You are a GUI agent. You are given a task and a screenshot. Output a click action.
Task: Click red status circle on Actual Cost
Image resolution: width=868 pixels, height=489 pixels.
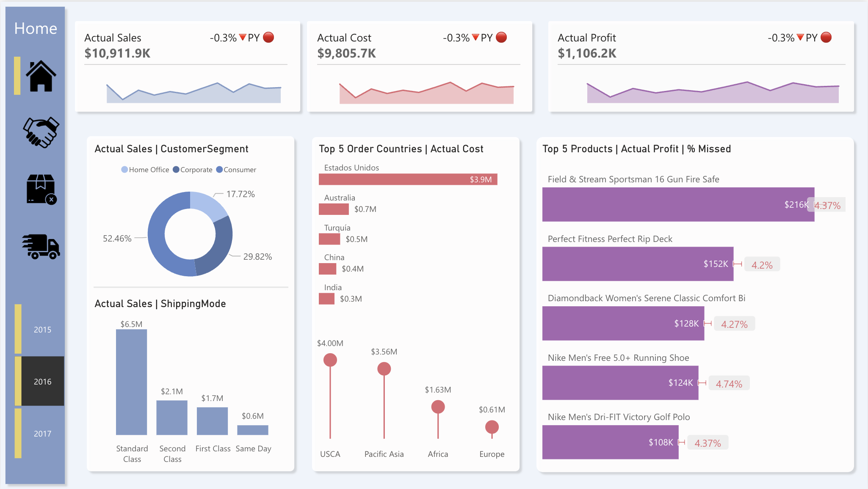pos(501,38)
